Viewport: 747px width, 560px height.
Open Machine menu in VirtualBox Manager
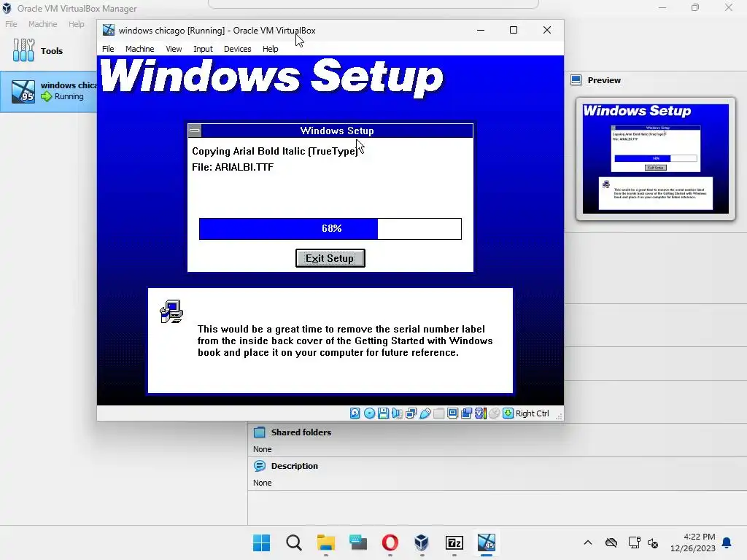[x=43, y=24]
